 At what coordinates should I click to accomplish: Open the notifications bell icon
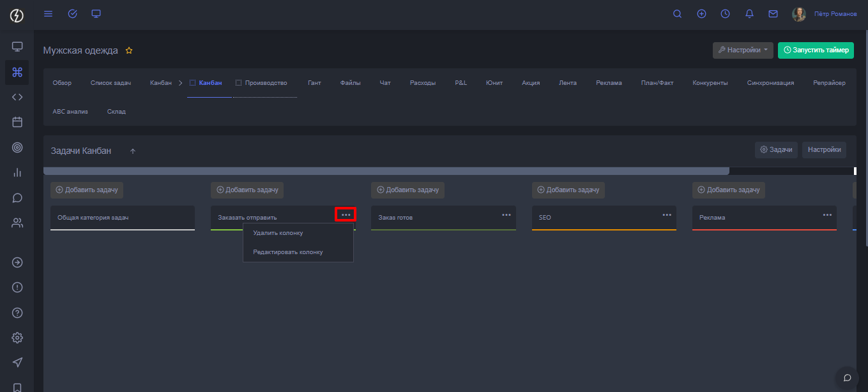coord(749,14)
